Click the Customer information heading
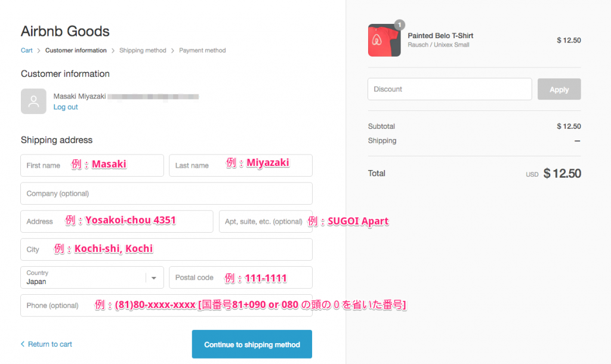The width and height of the screenshot is (611, 364). pos(65,73)
